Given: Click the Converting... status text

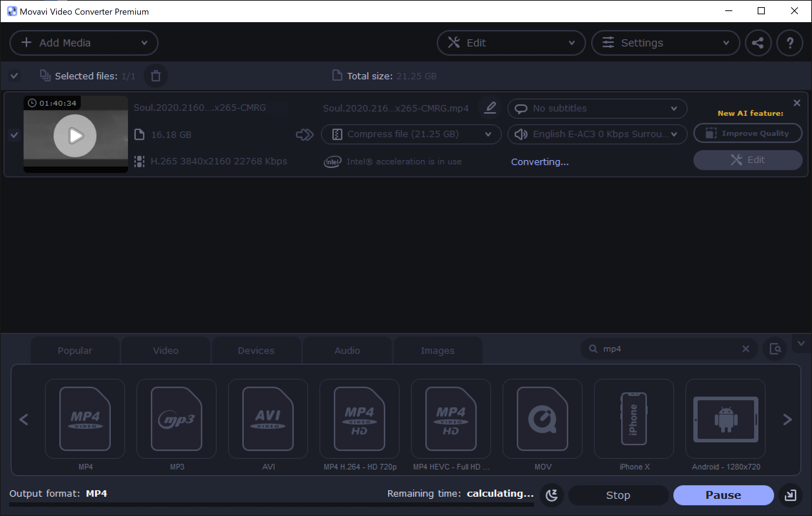Looking at the screenshot, I should point(540,162).
